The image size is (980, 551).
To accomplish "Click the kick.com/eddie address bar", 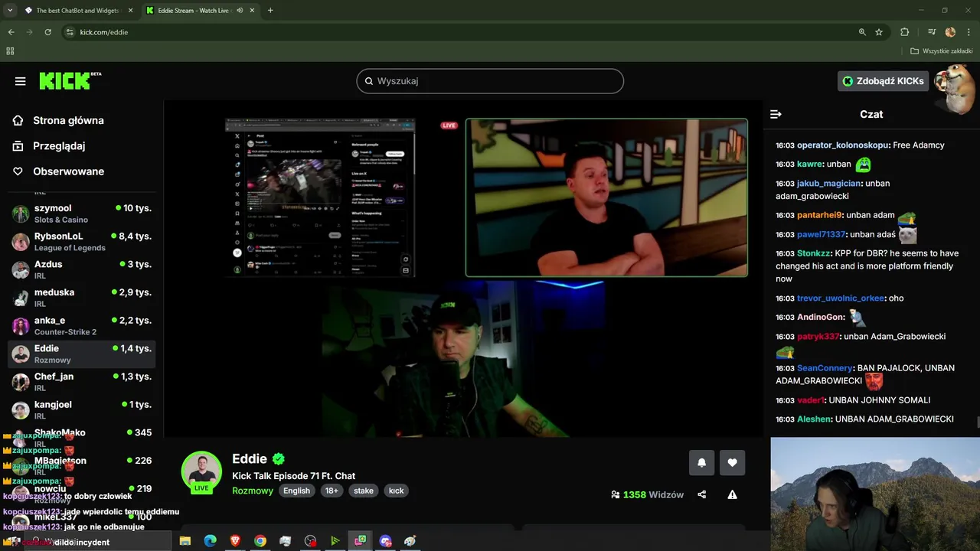I will (x=459, y=32).
